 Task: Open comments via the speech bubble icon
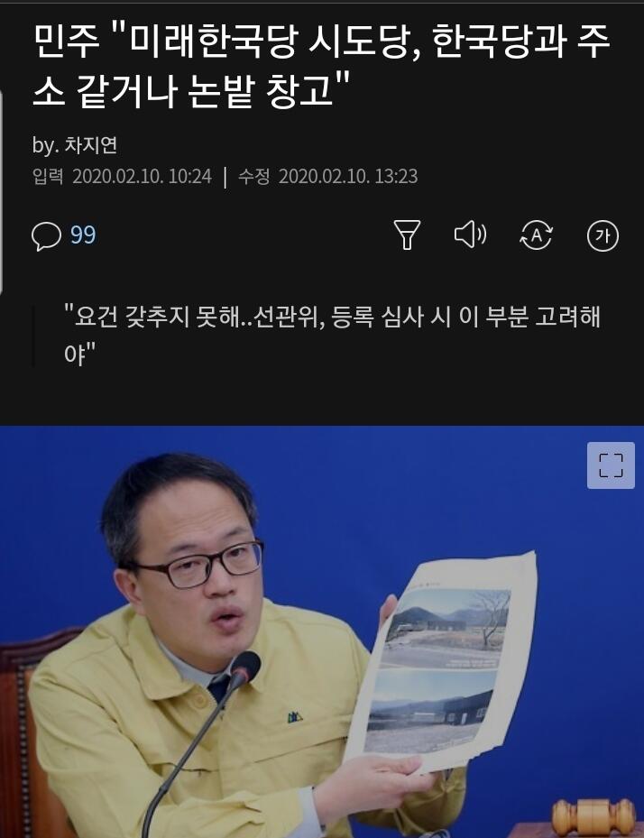(47, 235)
